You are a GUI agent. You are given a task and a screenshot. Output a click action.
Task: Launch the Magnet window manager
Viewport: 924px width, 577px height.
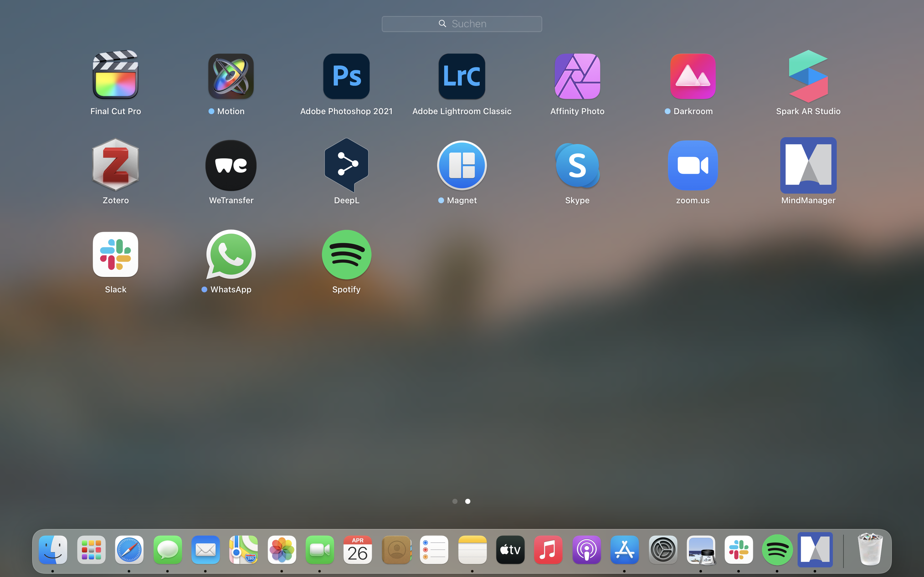[462, 165]
